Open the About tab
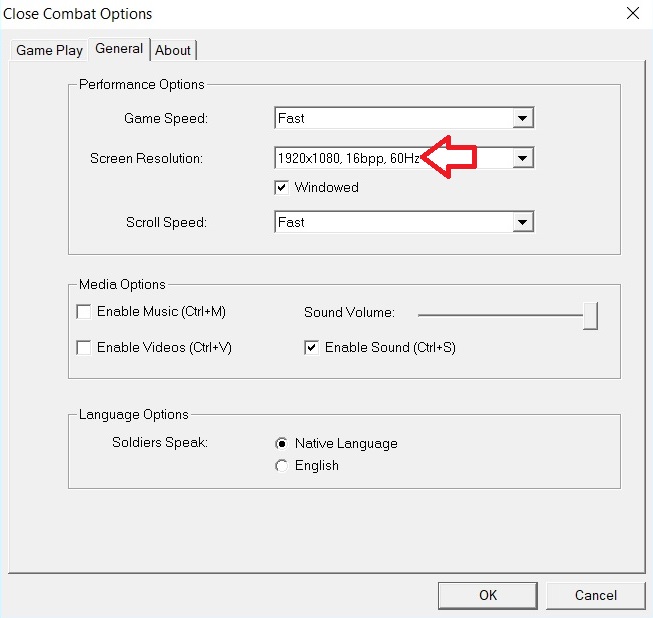 [x=173, y=50]
